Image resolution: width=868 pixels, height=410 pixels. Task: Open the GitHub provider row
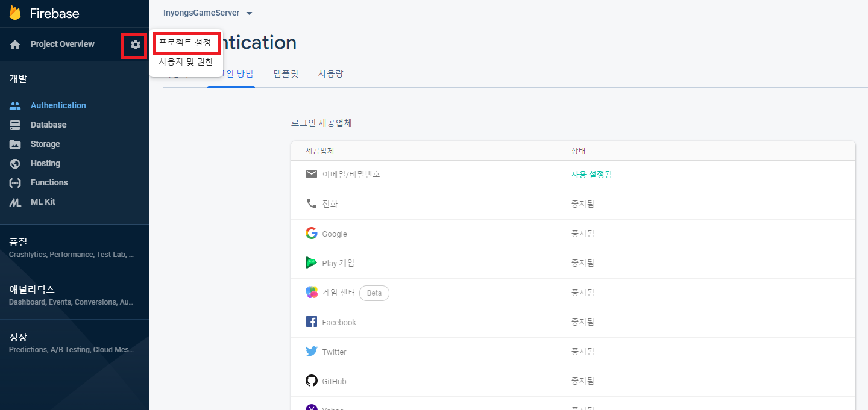click(x=573, y=381)
